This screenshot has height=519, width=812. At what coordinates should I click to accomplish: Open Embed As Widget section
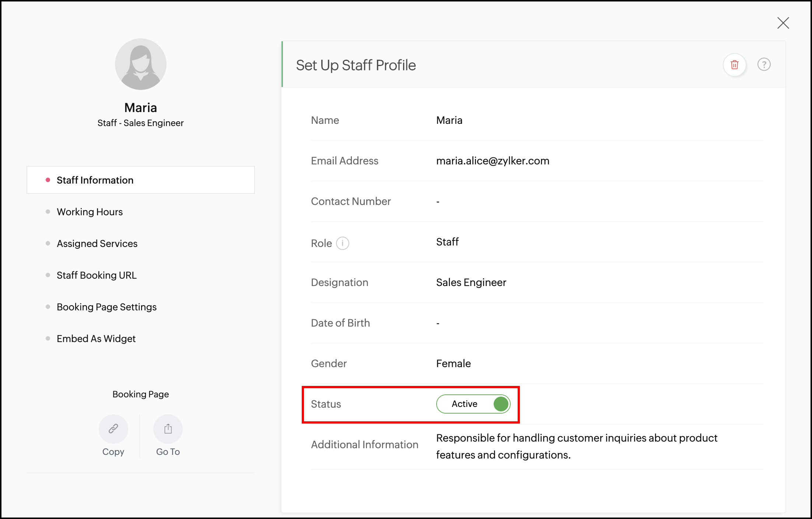coord(96,339)
